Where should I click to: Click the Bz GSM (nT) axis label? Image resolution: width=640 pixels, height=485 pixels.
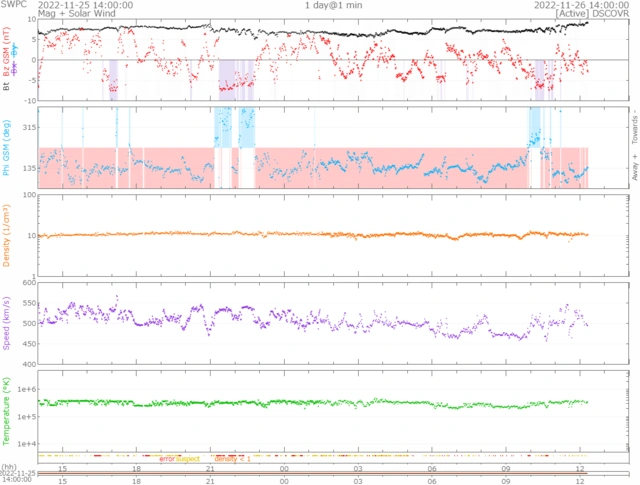pyautogui.click(x=6, y=51)
